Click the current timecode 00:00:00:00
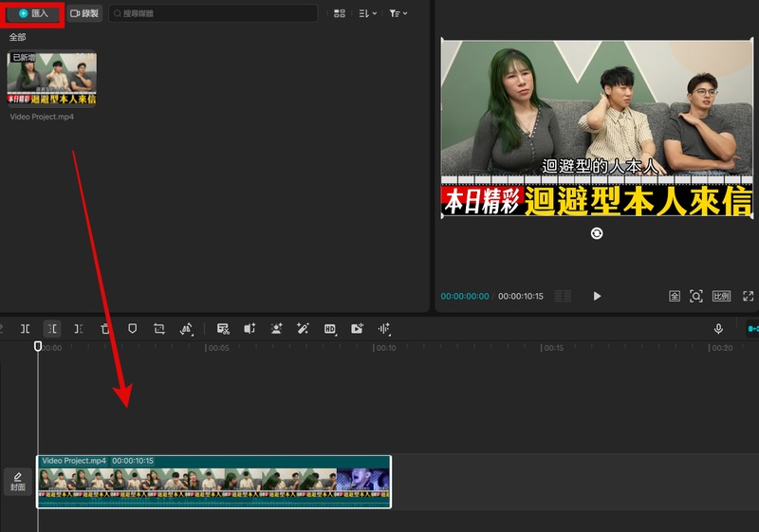759x532 pixels. coord(465,296)
